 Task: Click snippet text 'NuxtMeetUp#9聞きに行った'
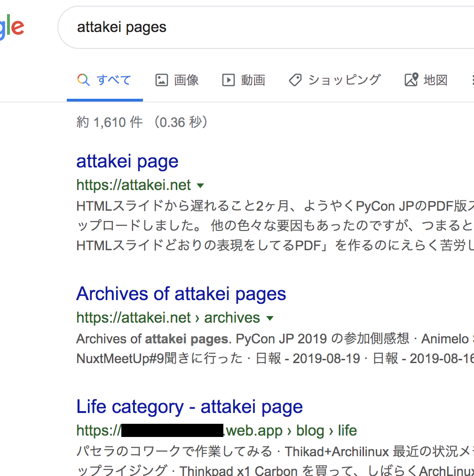pos(159,358)
